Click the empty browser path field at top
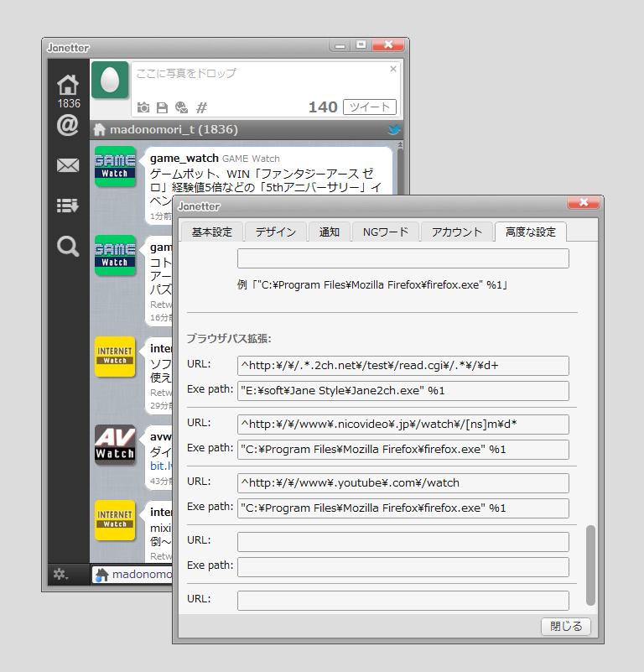The image size is (644, 672). [403, 258]
